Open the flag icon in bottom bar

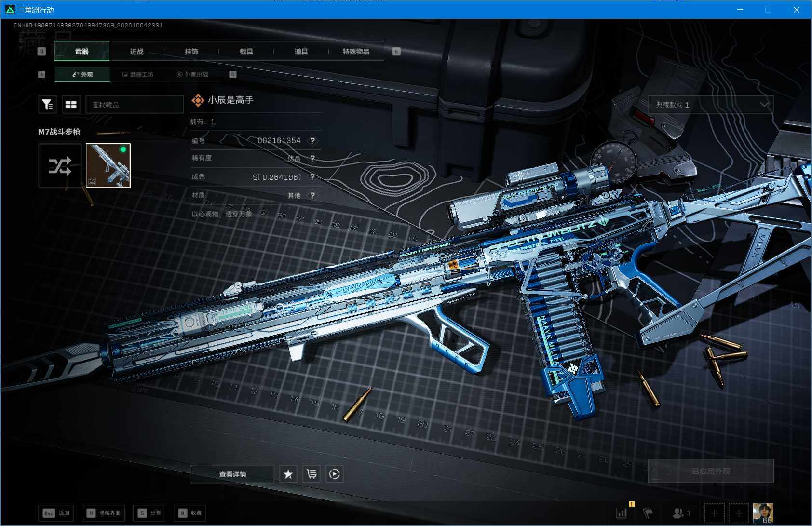pyautogui.click(x=648, y=513)
